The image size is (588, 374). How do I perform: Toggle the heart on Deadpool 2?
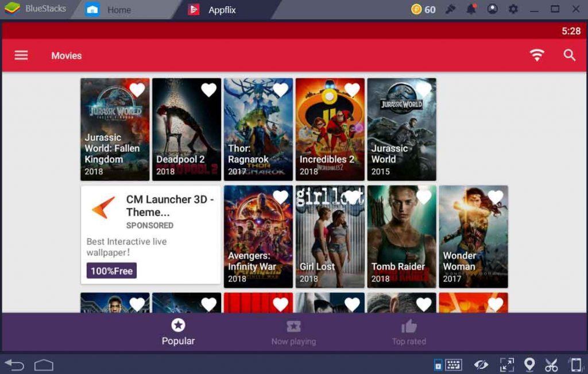click(x=208, y=90)
